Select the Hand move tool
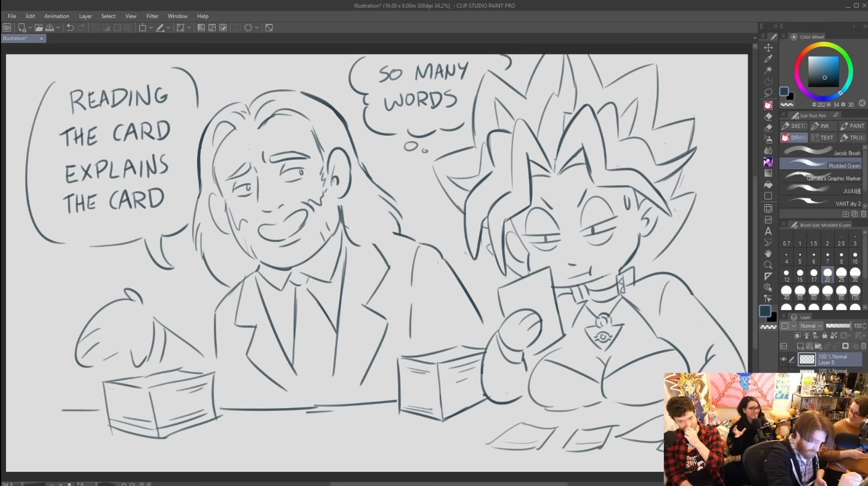868x486 pixels. click(768, 253)
